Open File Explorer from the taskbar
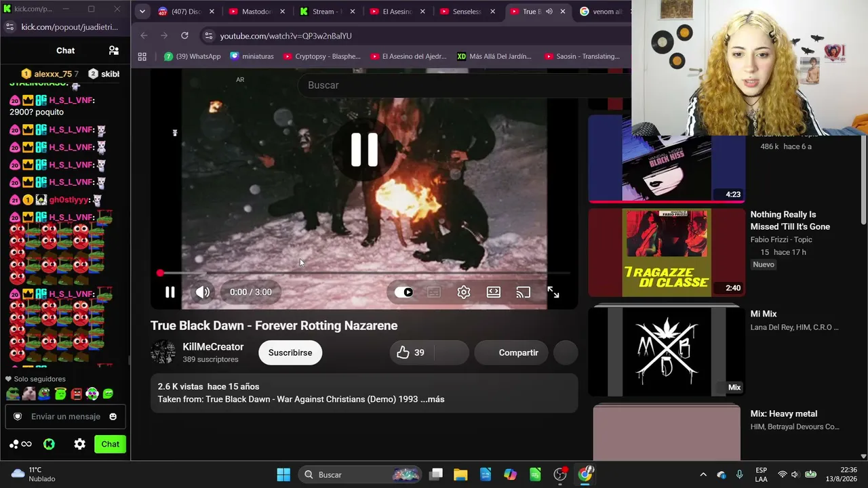868x488 pixels. (x=460, y=474)
